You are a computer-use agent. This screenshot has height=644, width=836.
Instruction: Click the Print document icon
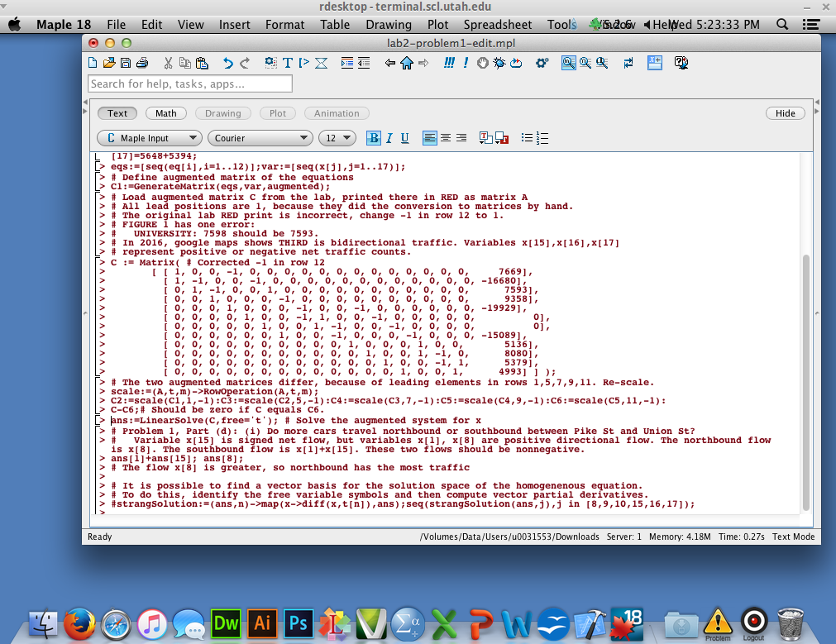click(141, 63)
